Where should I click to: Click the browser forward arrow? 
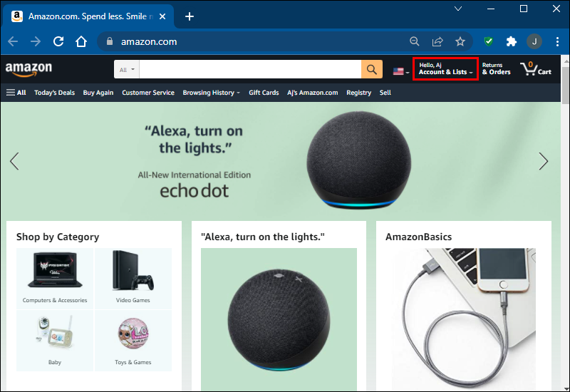pos(36,41)
